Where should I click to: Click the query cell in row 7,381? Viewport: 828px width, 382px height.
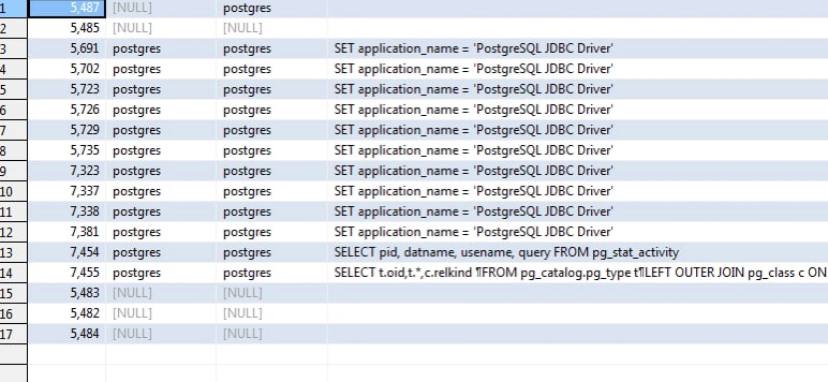pyautogui.click(x=577, y=232)
